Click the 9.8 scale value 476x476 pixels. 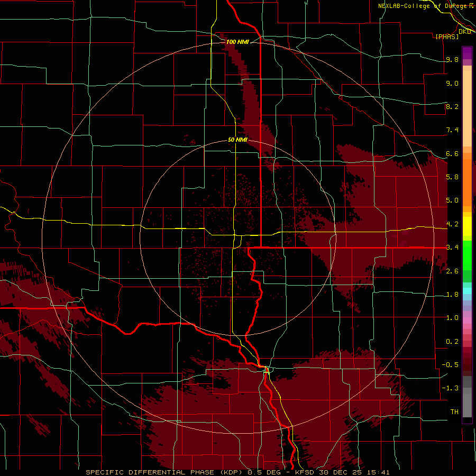pyautogui.click(x=452, y=59)
